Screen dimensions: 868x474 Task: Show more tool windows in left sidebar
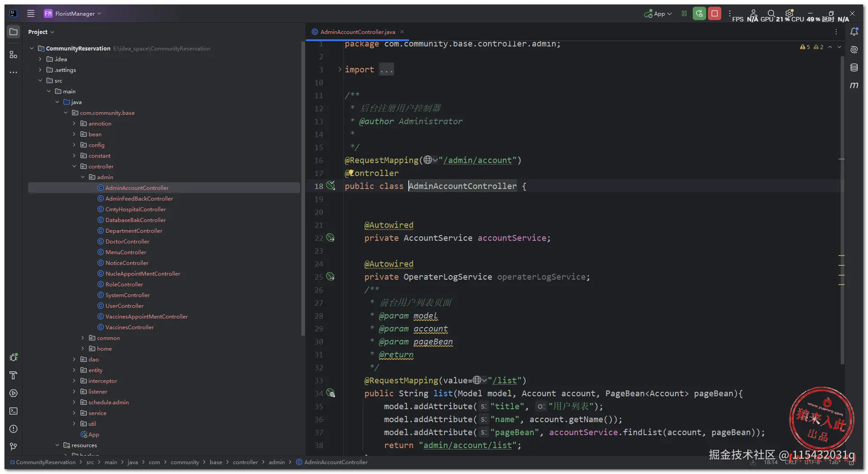13,72
